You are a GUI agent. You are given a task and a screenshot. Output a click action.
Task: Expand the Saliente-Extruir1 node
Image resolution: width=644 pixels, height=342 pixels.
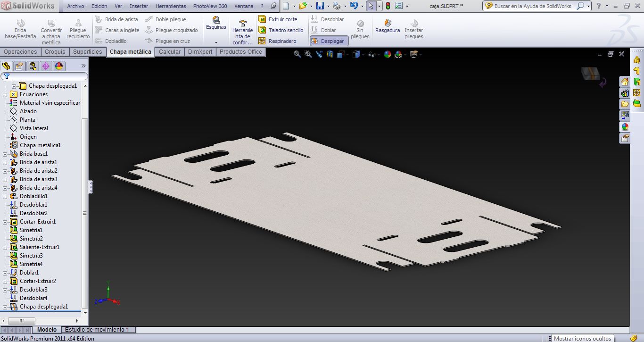pyautogui.click(x=5, y=247)
